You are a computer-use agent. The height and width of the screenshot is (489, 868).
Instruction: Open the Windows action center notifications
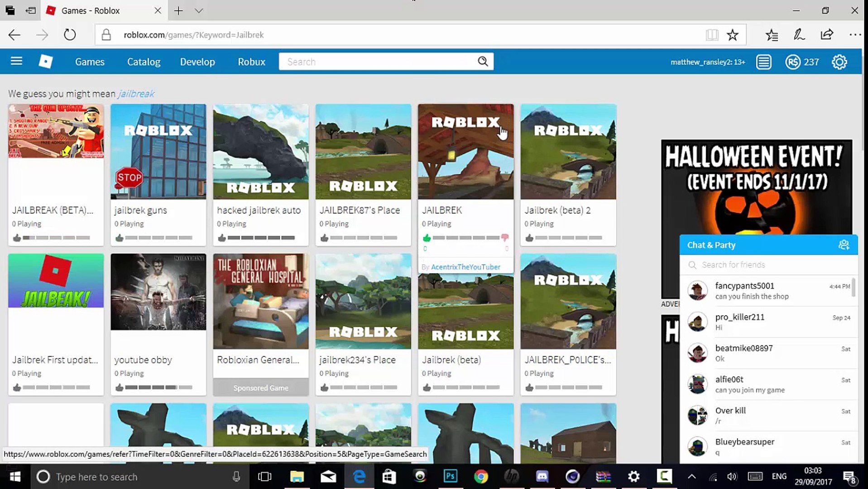tap(848, 476)
